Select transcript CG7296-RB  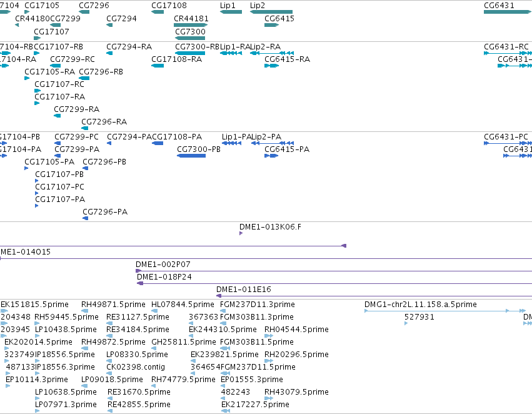pyautogui.click(x=101, y=71)
